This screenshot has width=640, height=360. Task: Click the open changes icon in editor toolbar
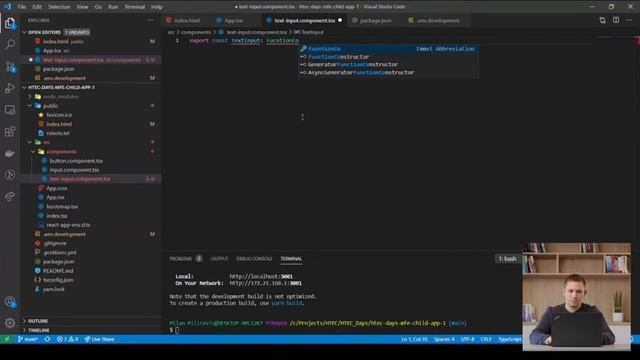[602, 20]
